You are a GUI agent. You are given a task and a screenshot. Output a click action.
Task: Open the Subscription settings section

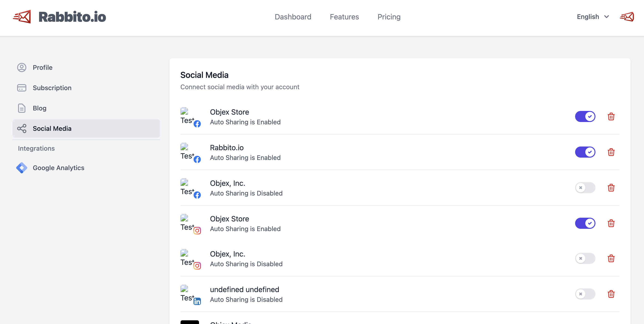pos(86,88)
